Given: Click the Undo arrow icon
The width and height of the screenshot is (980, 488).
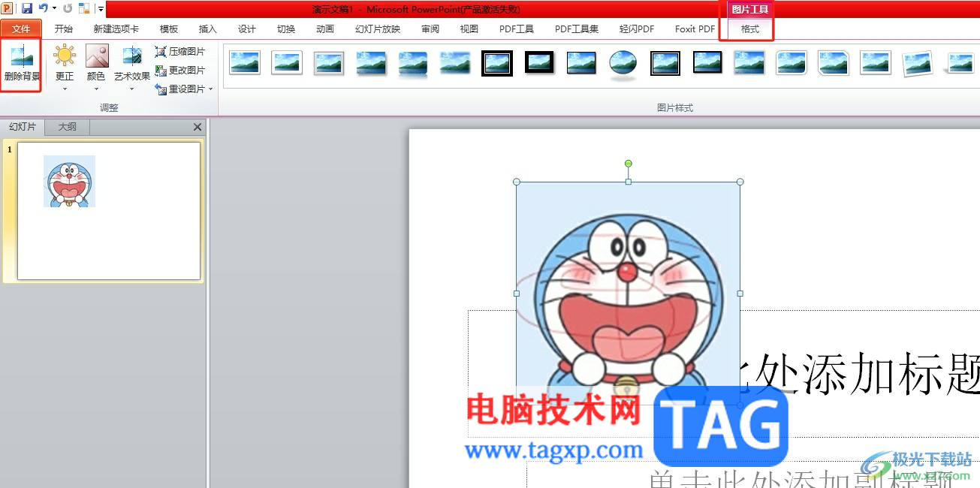Looking at the screenshot, I should tap(44, 8).
